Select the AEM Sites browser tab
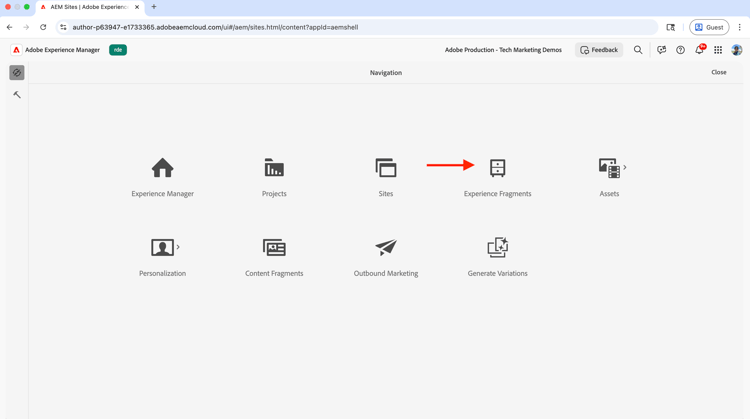 click(x=90, y=7)
